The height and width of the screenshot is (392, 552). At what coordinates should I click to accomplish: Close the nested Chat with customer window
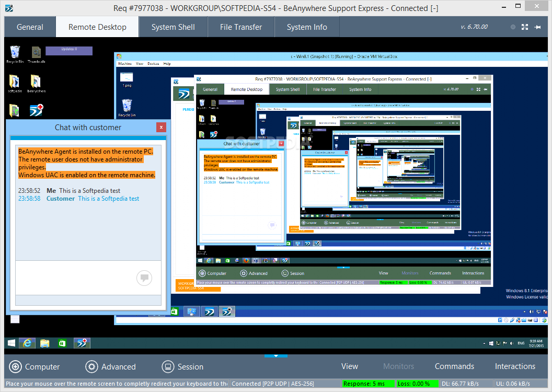click(x=281, y=144)
